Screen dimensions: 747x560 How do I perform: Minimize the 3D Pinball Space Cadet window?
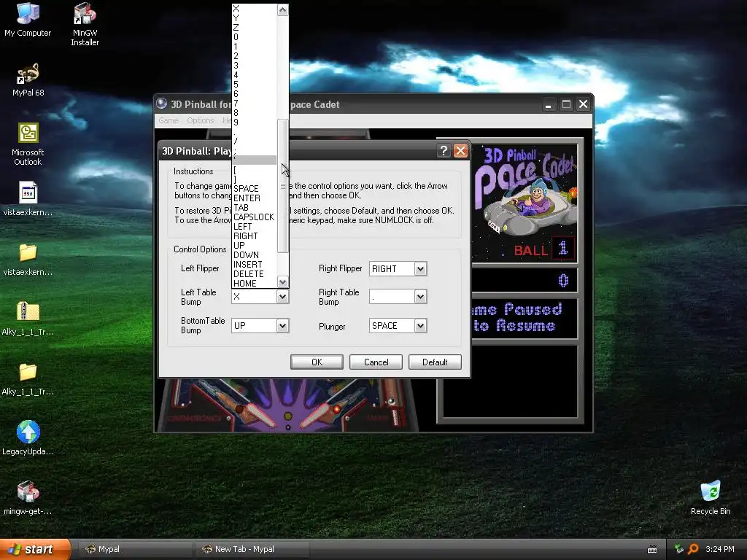pos(549,104)
